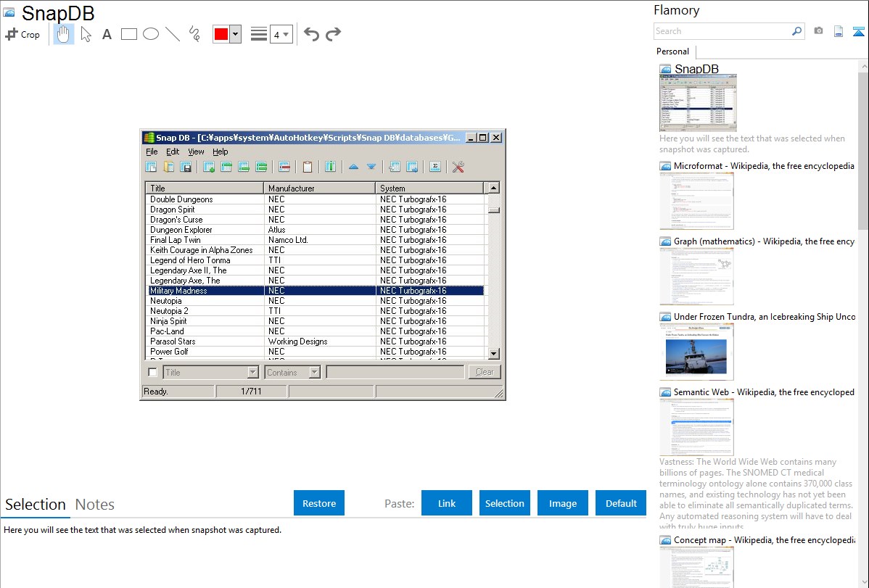Click the undo arrow
The width and height of the screenshot is (869, 588).
point(311,34)
